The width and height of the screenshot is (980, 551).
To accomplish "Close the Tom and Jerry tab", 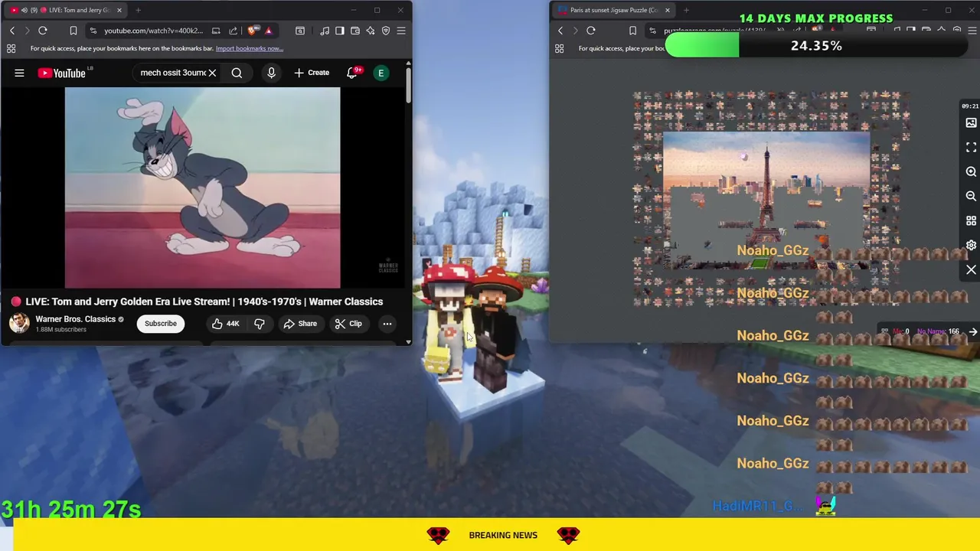I will coord(119,10).
